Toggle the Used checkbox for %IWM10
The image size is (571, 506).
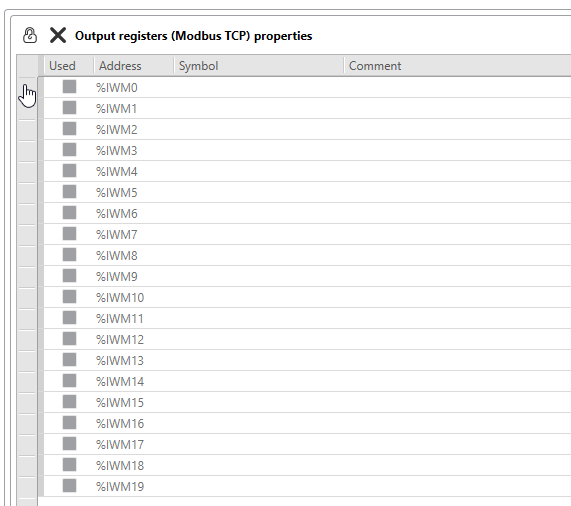pyautogui.click(x=69, y=297)
